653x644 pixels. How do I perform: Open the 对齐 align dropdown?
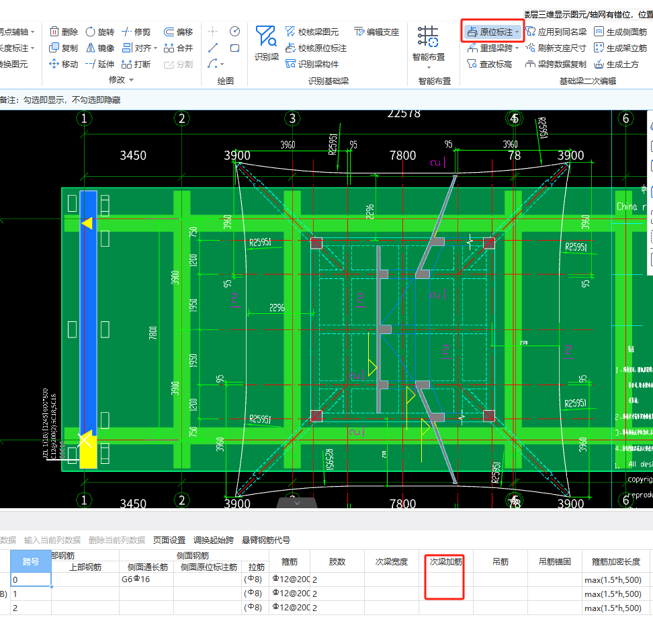coord(155,48)
